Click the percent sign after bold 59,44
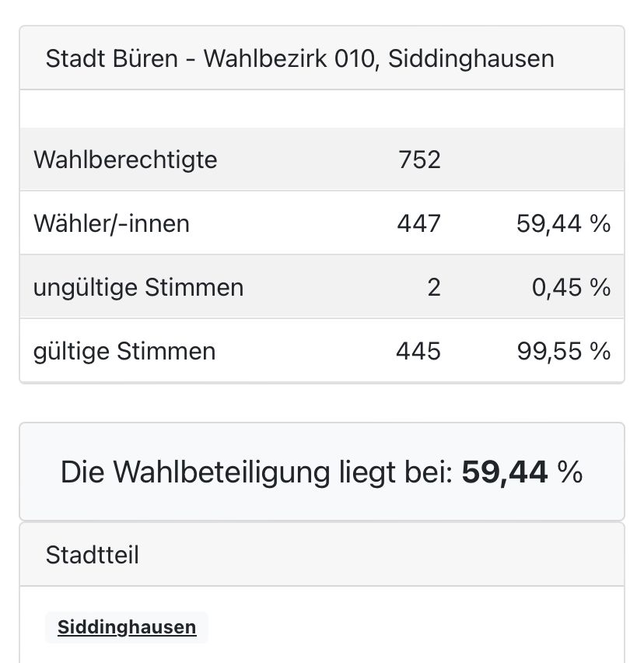 click(570, 472)
